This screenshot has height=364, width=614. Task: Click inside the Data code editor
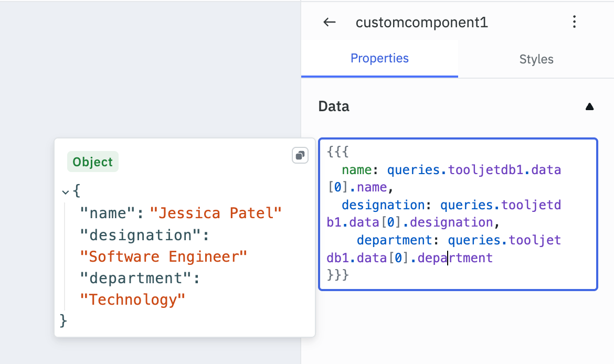point(457,214)
